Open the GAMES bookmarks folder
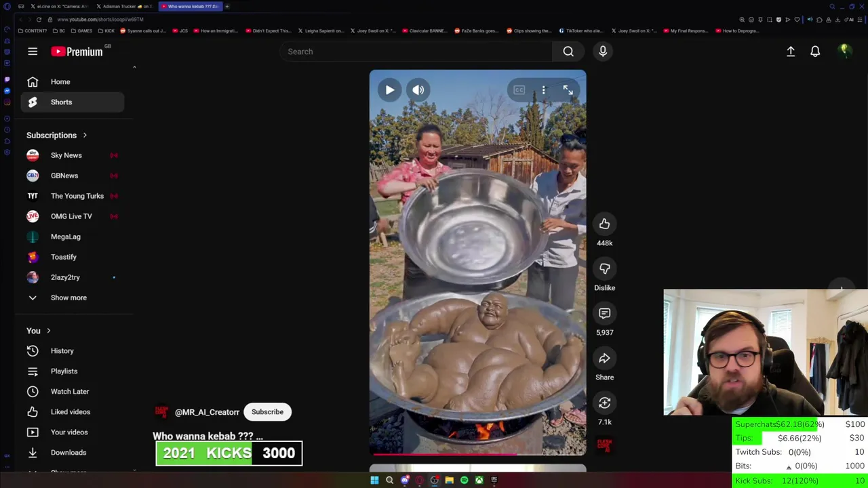The height and width of the screenshot is (488, 868). coord(81,30)
